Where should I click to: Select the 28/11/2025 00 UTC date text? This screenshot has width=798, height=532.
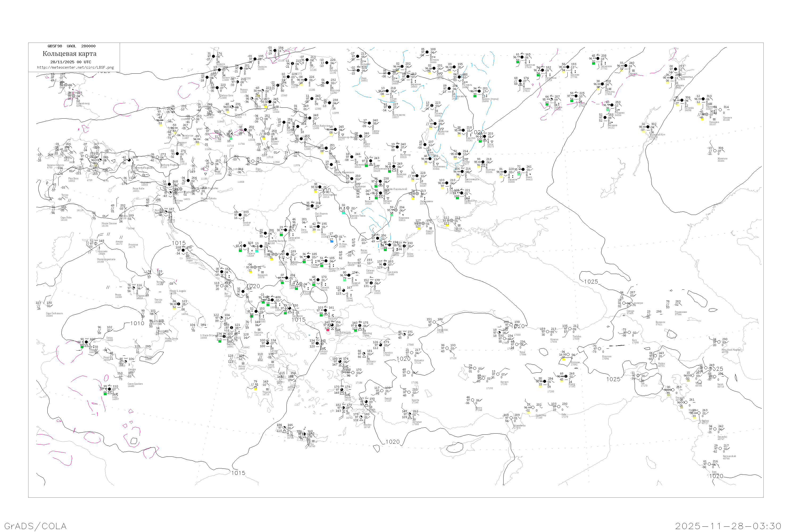click(70, 62)
